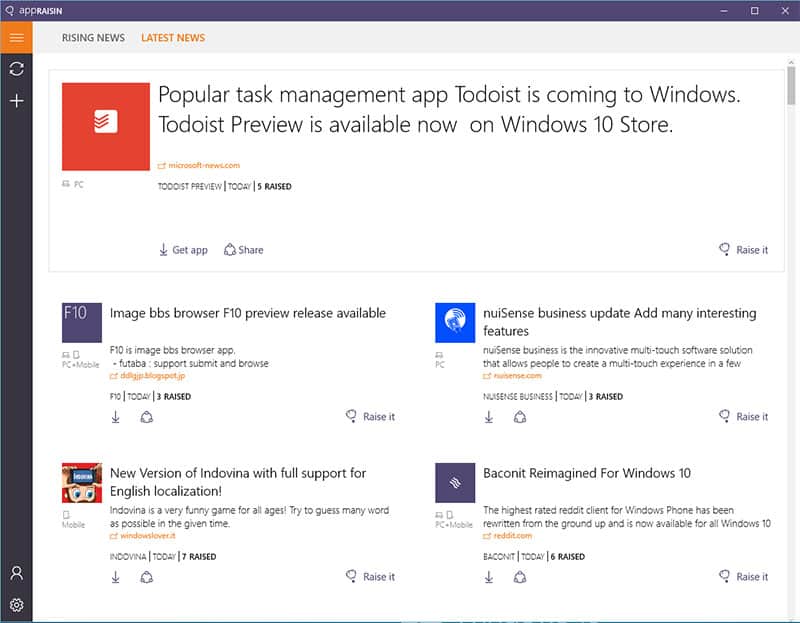Open 'New Version of Indovina' headline
The image size is (800, 623).
[x=238, y=482]
